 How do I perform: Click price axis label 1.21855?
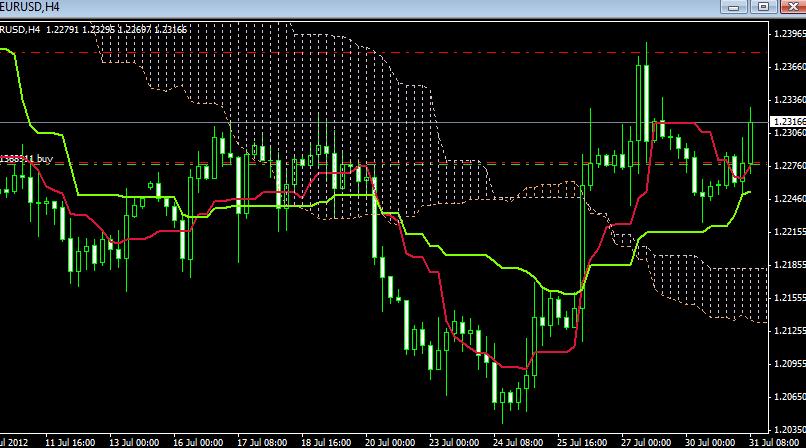790,265
